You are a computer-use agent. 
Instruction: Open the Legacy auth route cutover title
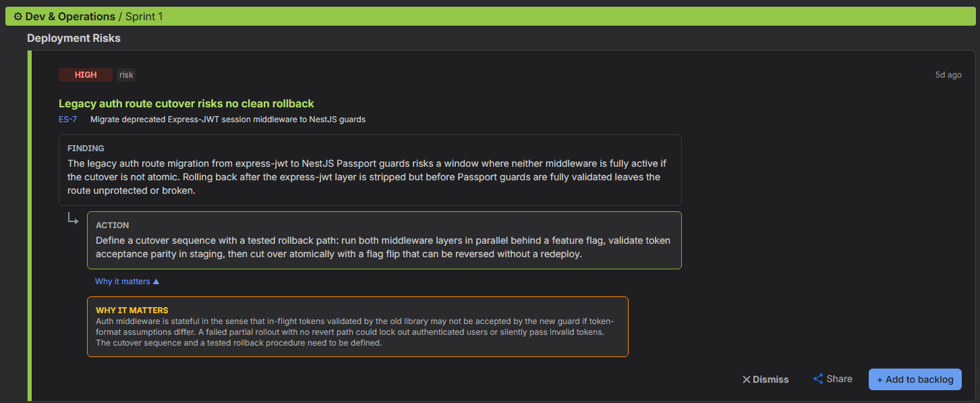coord(186,103)
